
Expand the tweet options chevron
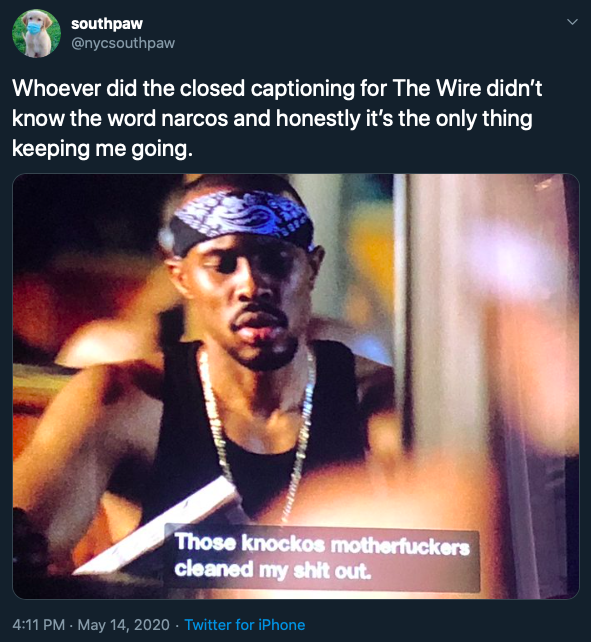(572, 22)
